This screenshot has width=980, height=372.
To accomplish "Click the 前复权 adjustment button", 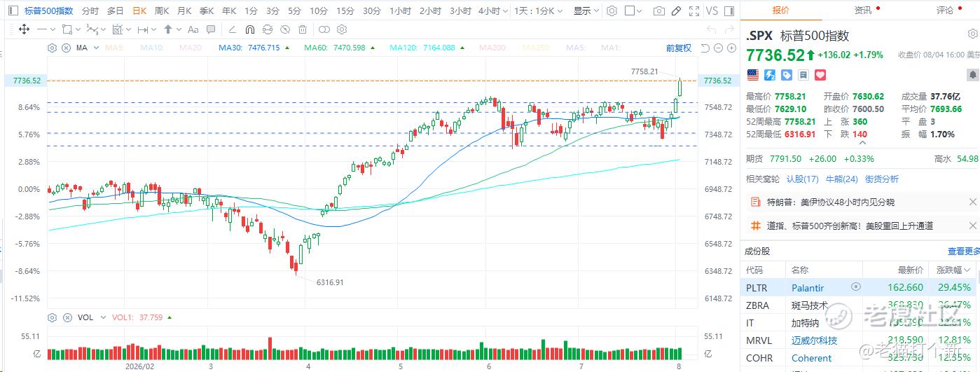I will point(679,48).
